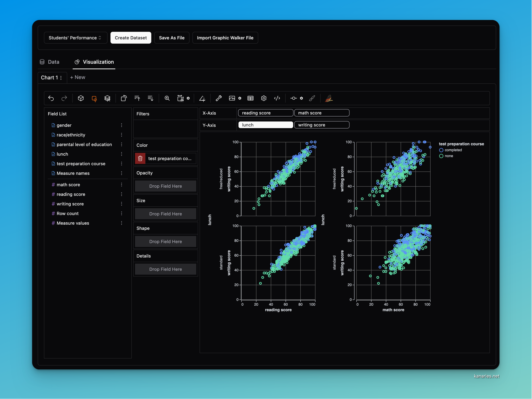Remove test preparation course from Color encoding

[x=140, y=158]
